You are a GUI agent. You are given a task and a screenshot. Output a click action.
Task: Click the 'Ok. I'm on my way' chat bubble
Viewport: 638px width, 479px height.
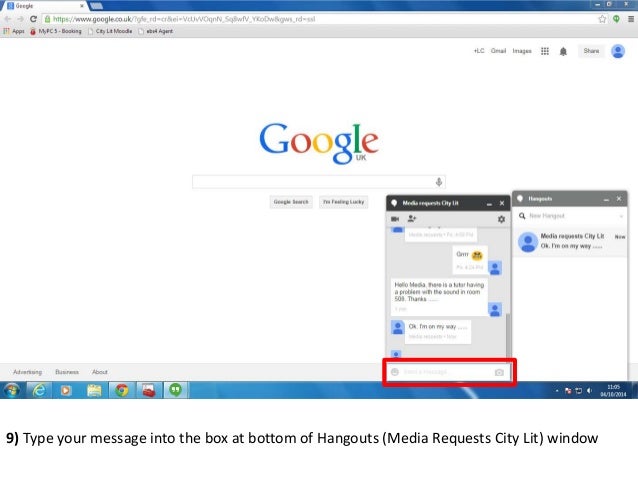point(438,332)
